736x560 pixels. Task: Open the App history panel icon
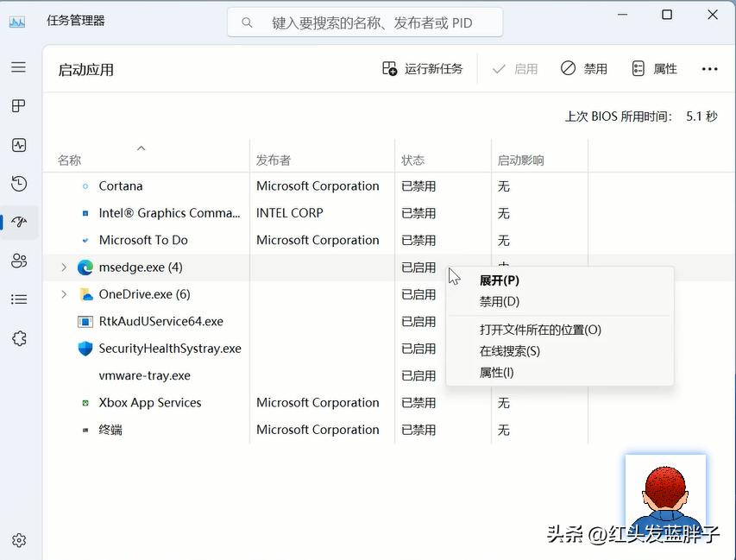pyautogui.click(x=19, y=184)
